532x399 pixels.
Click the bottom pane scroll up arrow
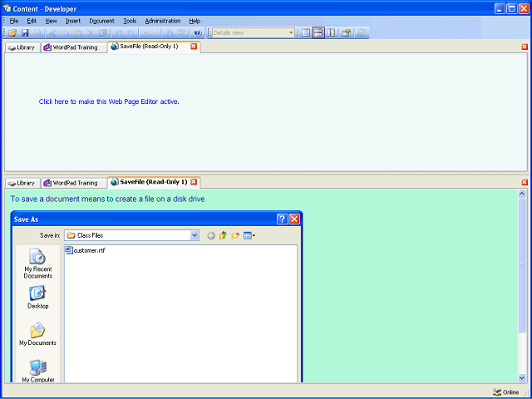[x=522, y=194]
